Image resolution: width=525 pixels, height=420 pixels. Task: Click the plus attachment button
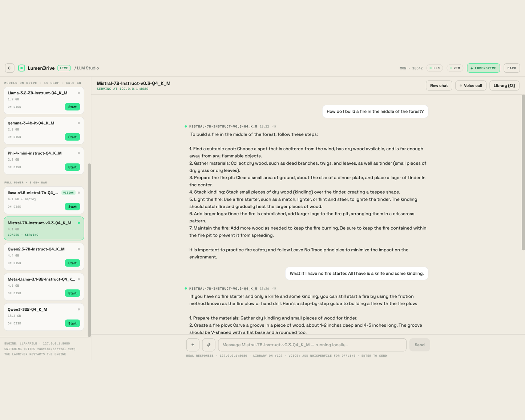(193, 345)
